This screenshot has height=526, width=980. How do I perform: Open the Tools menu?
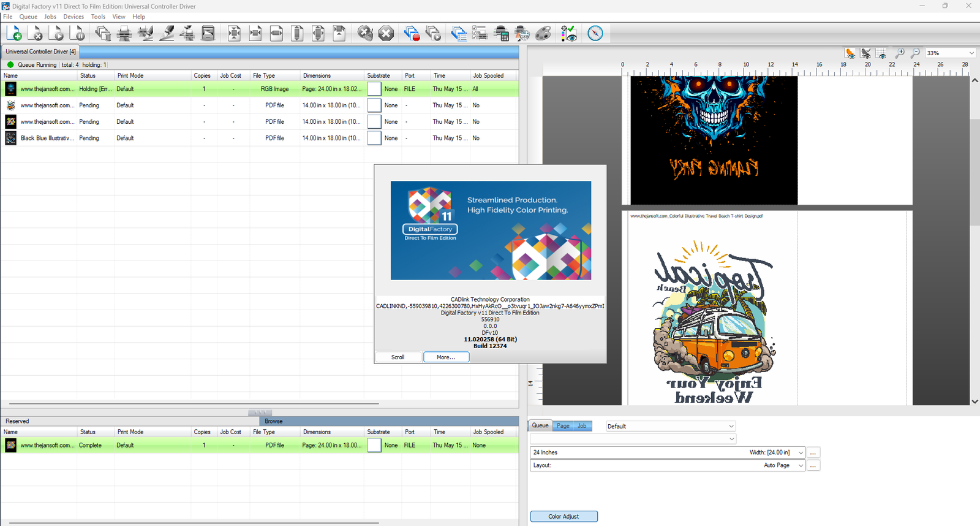pyautogui.click(x=98, y=17)
